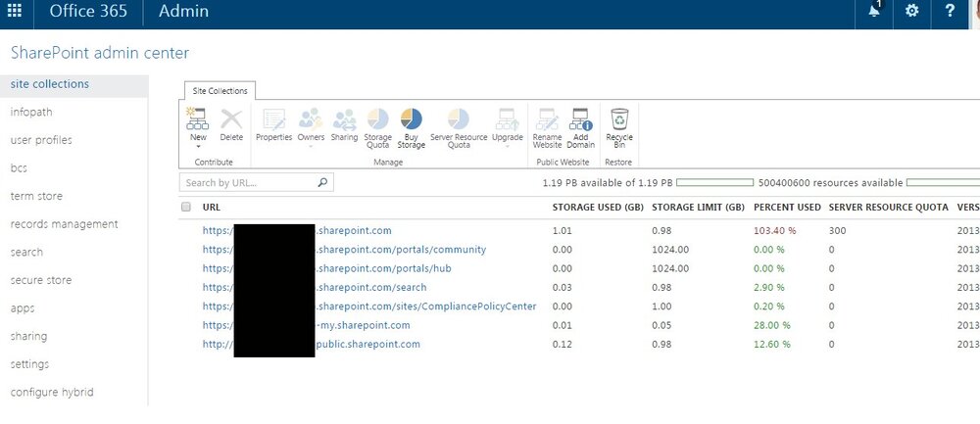Click the Admin header link
Screen dimensions: 980x424
[x=184, y=11]
